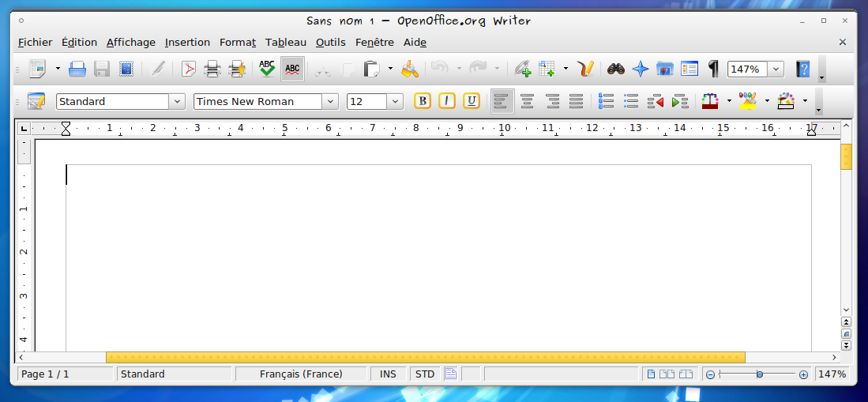Click the Copy icon
The image size is (868, 402).
click(348, 70)
